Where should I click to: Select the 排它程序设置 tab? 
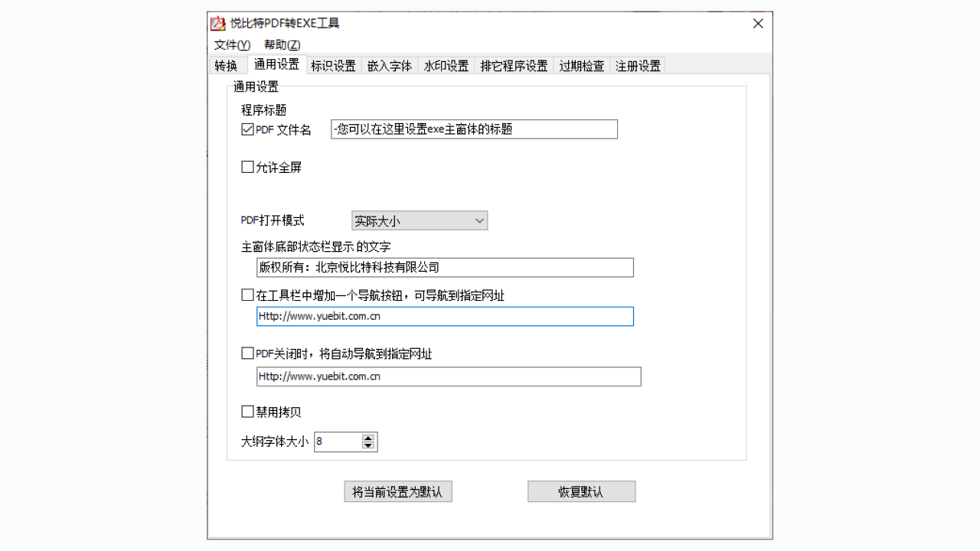(x=514, y=65)
